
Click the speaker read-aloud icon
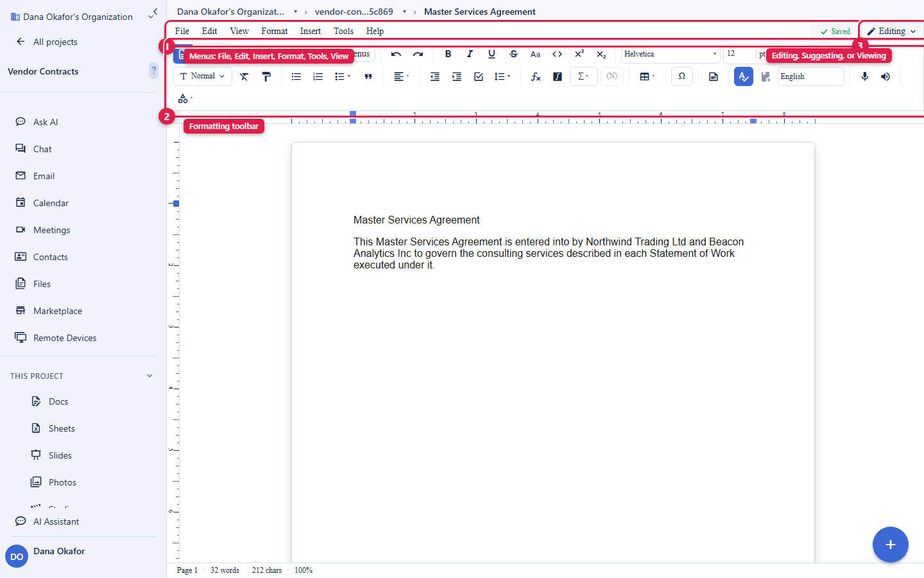886,76
